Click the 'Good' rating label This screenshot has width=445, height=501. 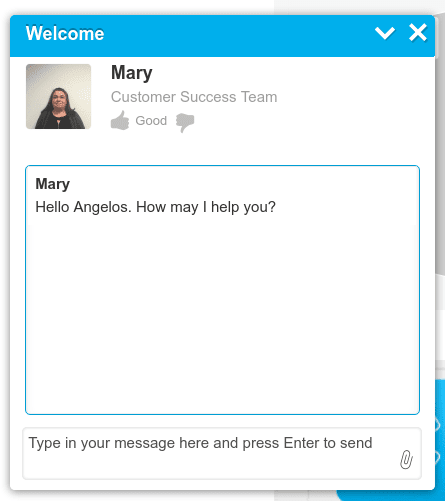(x=151, y=121)
